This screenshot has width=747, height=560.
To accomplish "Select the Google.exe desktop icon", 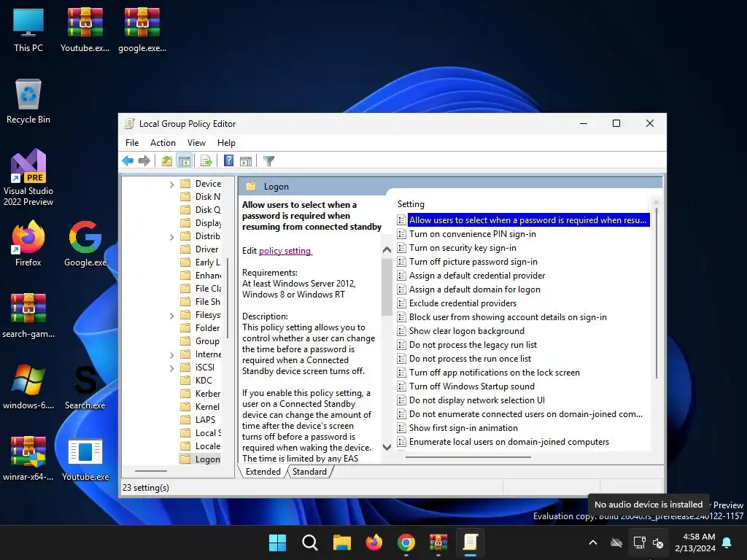I will [85, 244].
